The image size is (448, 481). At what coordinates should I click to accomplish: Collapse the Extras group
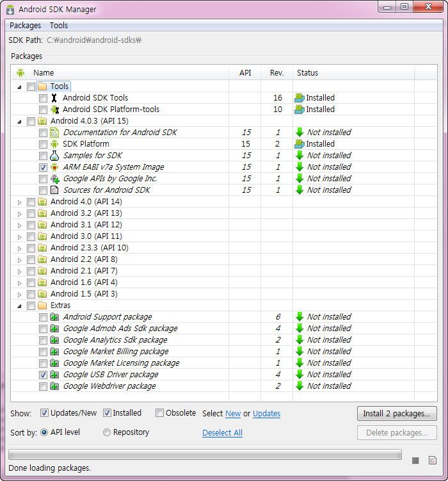coord(20,306)
